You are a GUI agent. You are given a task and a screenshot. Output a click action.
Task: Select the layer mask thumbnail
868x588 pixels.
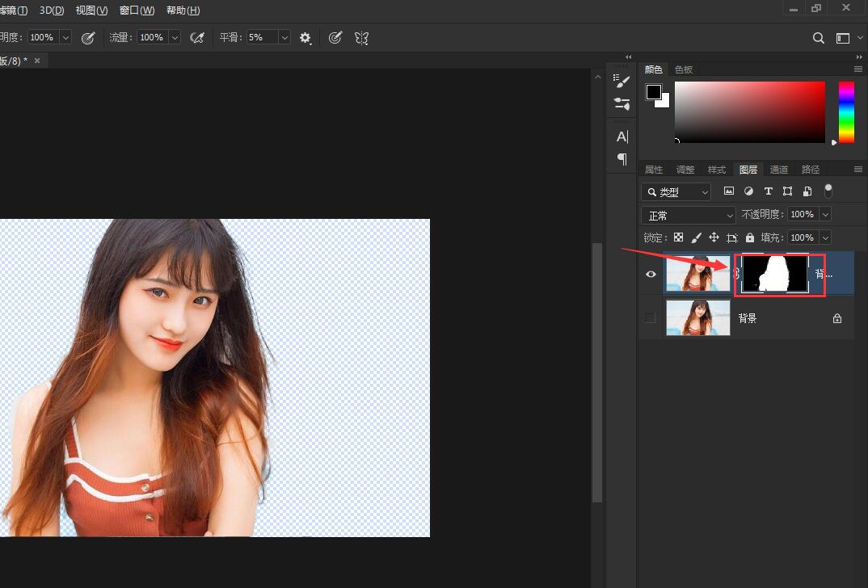(x=775, y=275)
